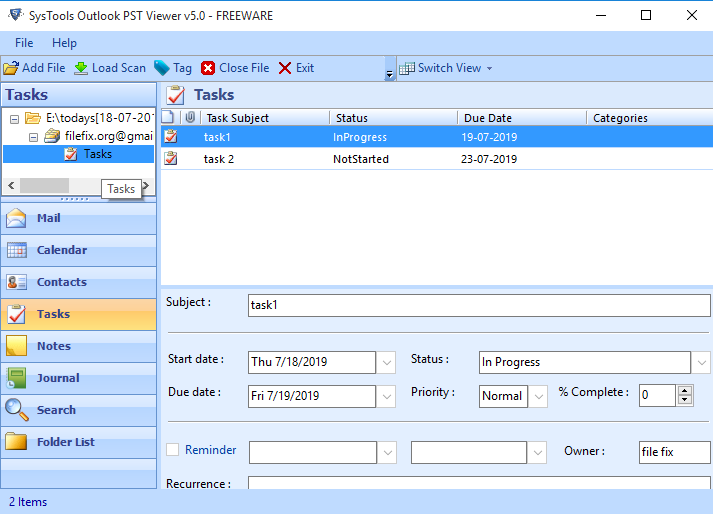The width and height of the screenshot is (713, 514).
Task: Open the Mail section
Action: pos(79,218)
